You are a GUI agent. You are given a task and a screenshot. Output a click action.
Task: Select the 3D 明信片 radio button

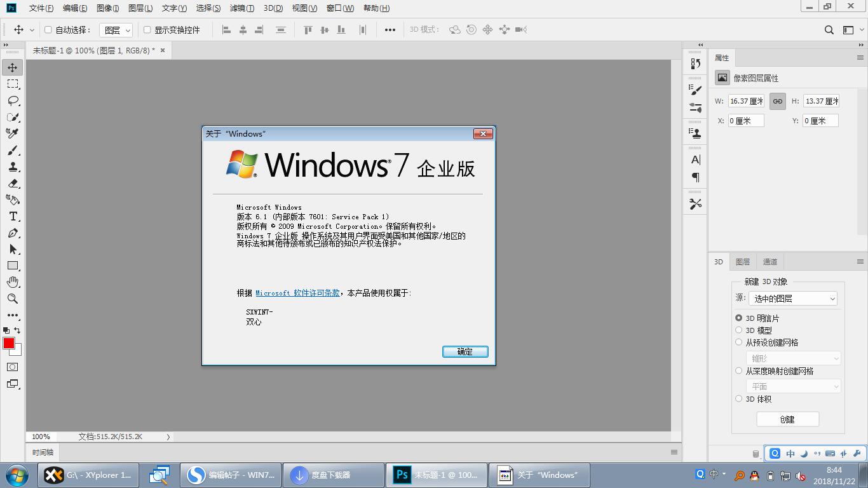click(x=738, y=318)
